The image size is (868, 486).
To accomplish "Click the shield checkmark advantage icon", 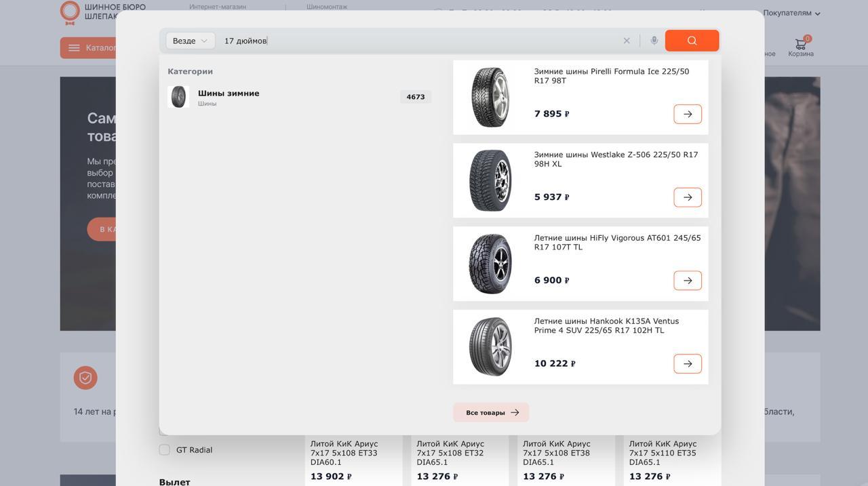I will (85, 378).
